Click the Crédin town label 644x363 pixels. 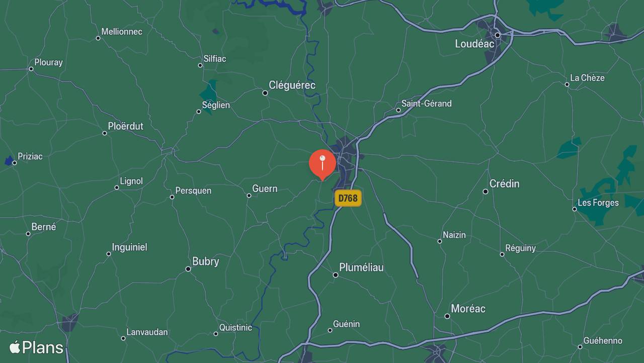[504, 184]
